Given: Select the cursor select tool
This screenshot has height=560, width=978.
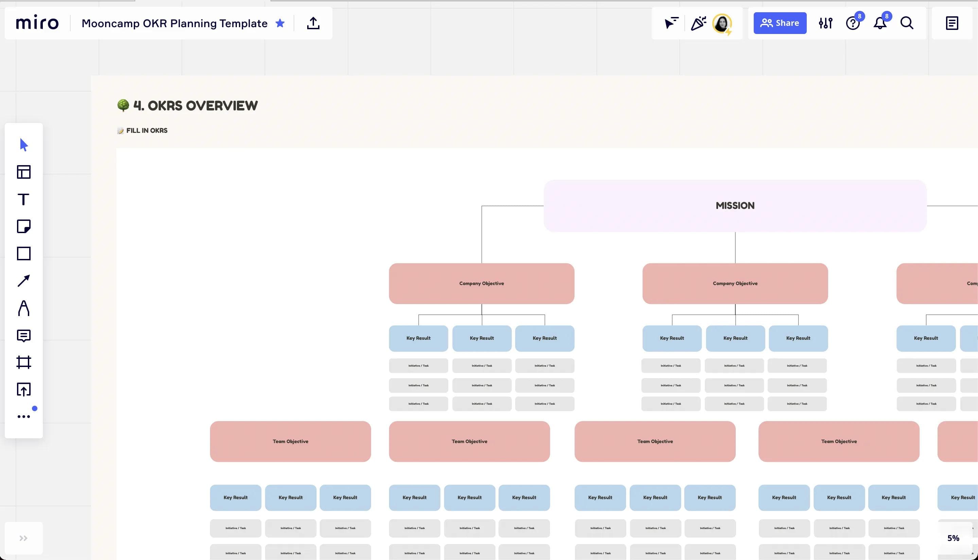Looking at the screenshot, I should [x=23, y=145].
